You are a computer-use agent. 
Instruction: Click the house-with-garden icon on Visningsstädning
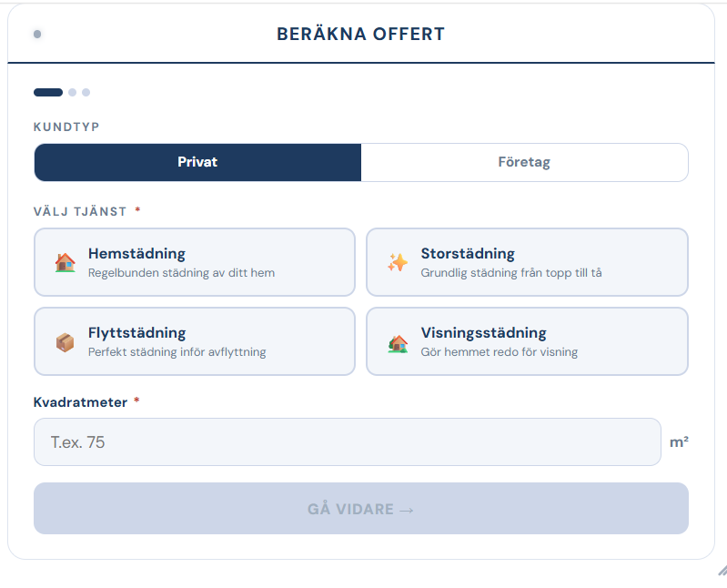[398, 344]
